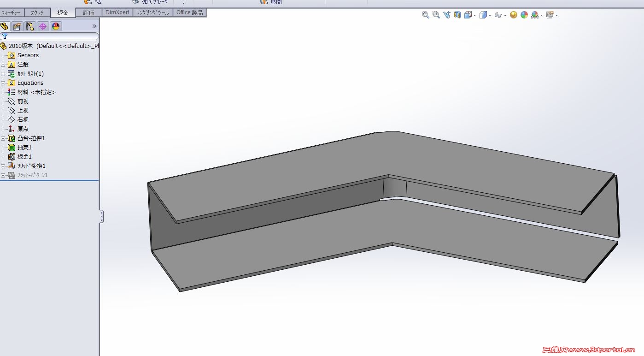Viewport: 644px width, 356px height.
Task: Click the ヘム (Hem) tool icon
Action: (88, 2)
